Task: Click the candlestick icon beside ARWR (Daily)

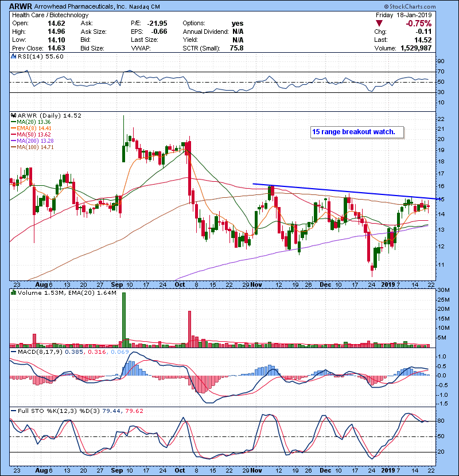Action: pos(14,115)
